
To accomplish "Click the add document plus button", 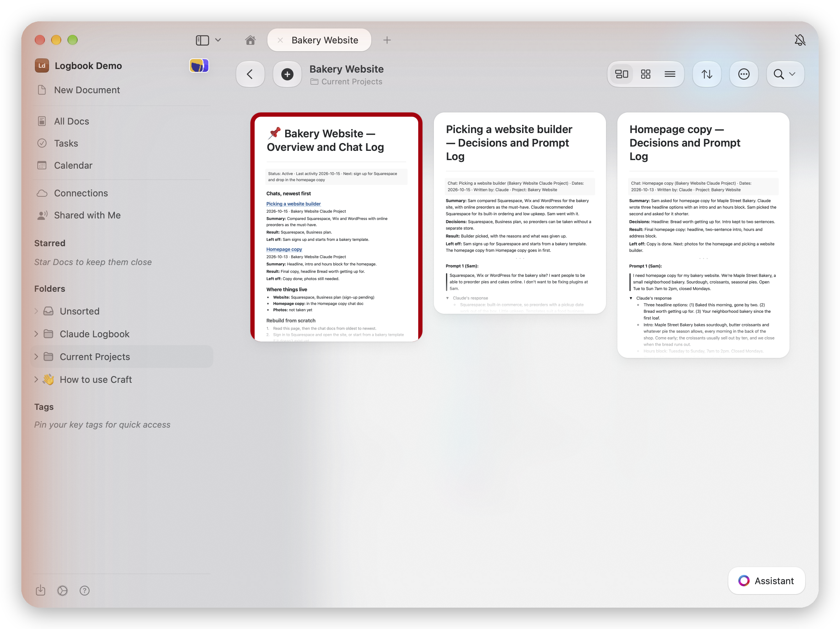I will tap(287, 74).
